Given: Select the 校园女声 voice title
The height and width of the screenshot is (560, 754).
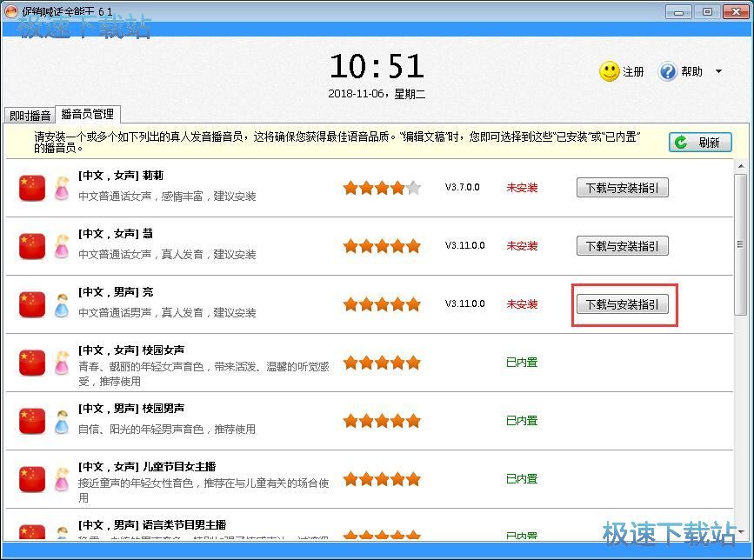Looking at the screenshot, I should pos(131,350).
